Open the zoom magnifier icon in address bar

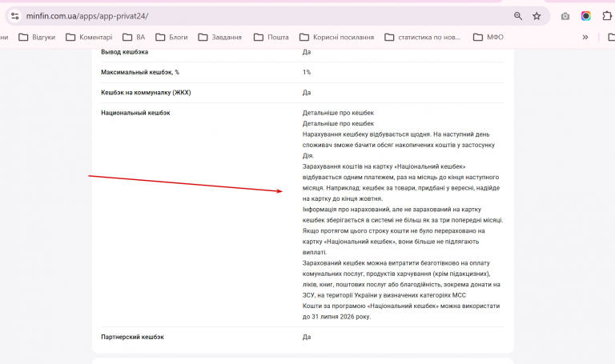518,16
